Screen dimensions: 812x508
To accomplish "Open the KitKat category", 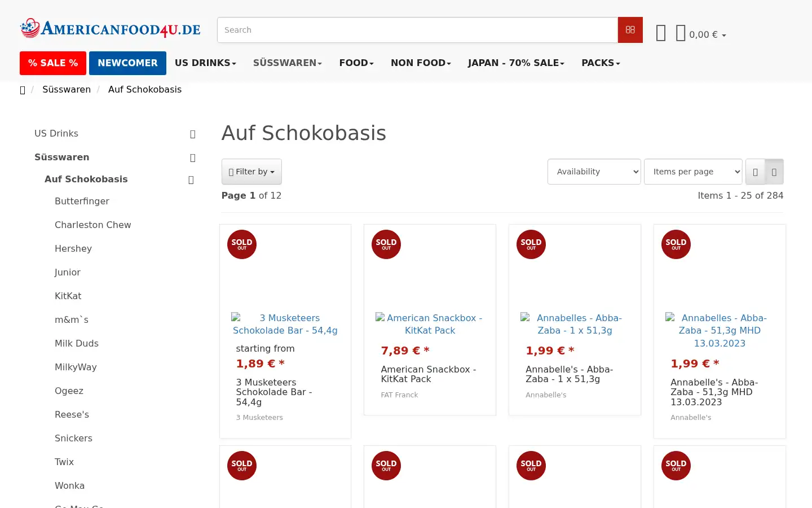I will coord(68,296).
